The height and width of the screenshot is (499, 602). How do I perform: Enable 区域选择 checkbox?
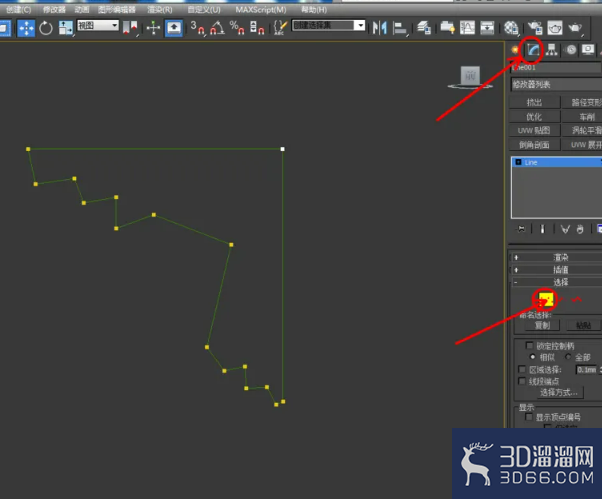tap(522, 369)
